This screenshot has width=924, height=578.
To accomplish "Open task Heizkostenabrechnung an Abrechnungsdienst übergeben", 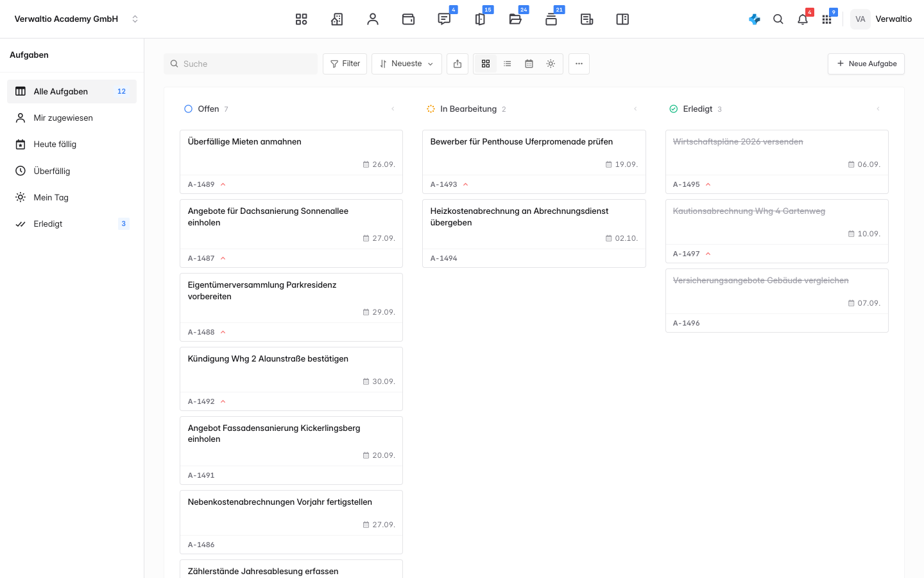I will pyautogui.click(x=534, y=234).
